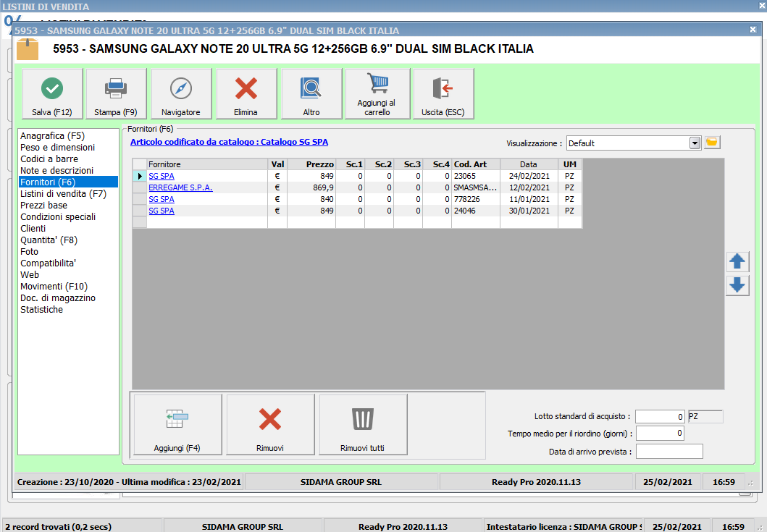Click the Sc.1 column header
This screenshot has height=532, width=767.
coord(350,164)
